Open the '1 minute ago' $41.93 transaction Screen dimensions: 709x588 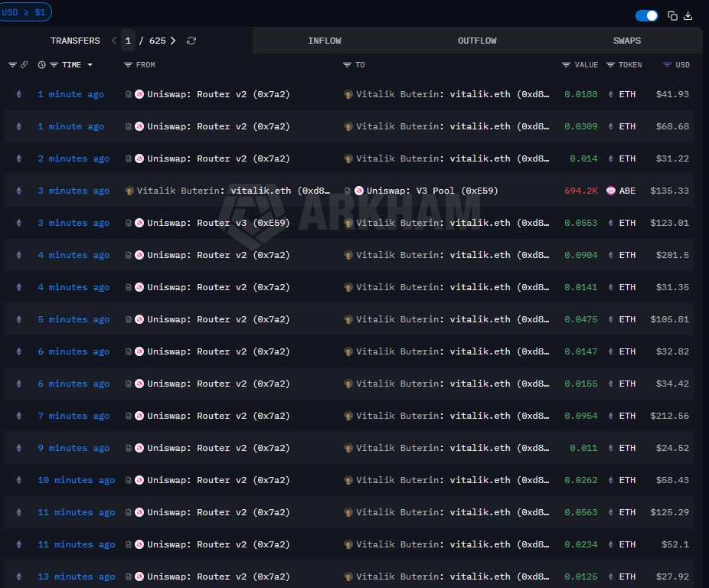click(70, 94)
